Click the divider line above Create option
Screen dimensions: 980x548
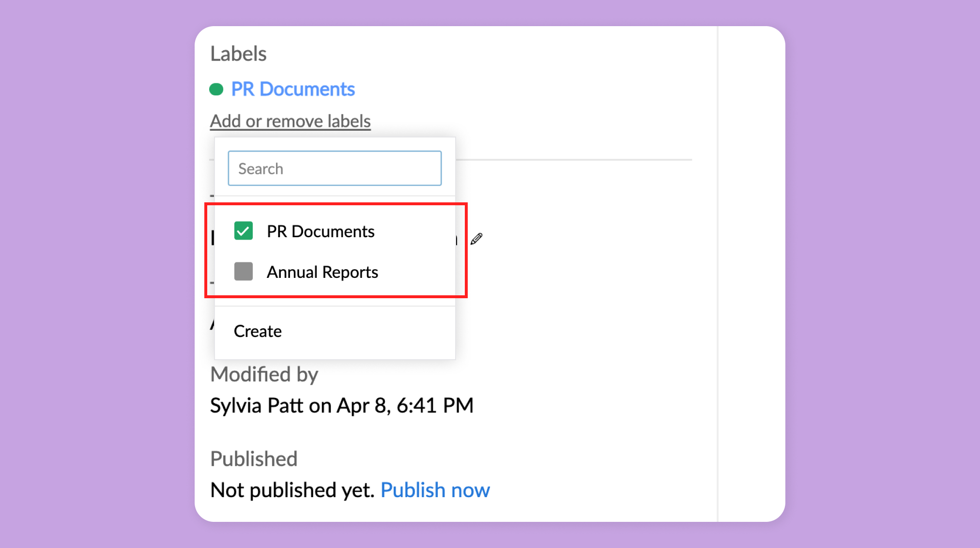[x=335, y=306]
